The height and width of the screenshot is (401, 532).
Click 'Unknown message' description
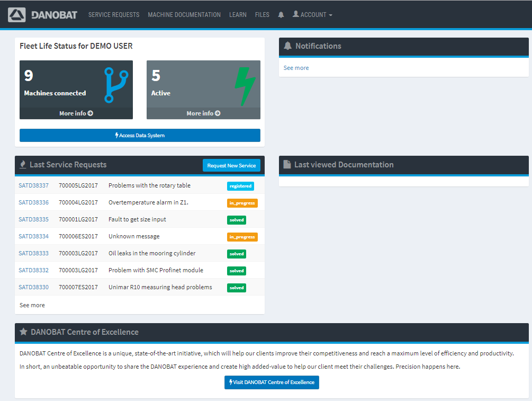click(x=134, y=236)
